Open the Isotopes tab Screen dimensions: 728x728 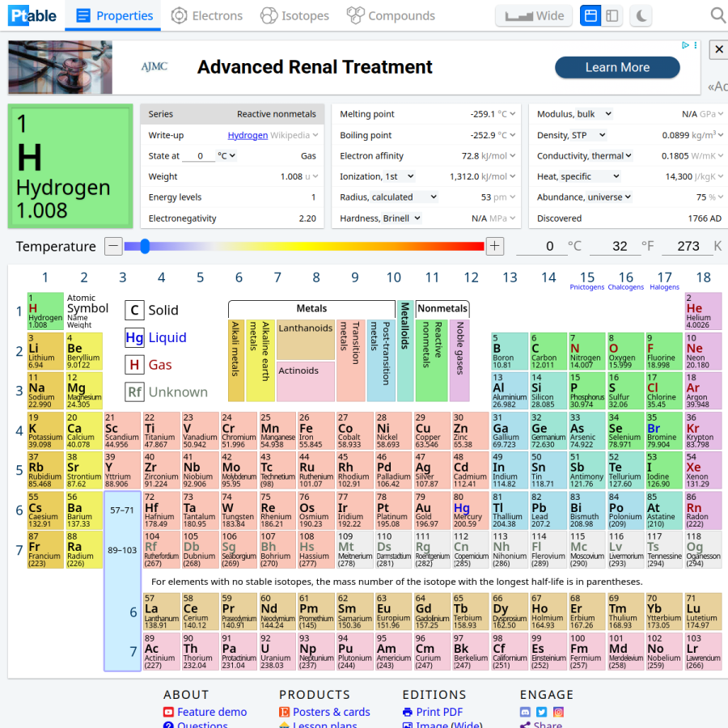pos(294,16)
